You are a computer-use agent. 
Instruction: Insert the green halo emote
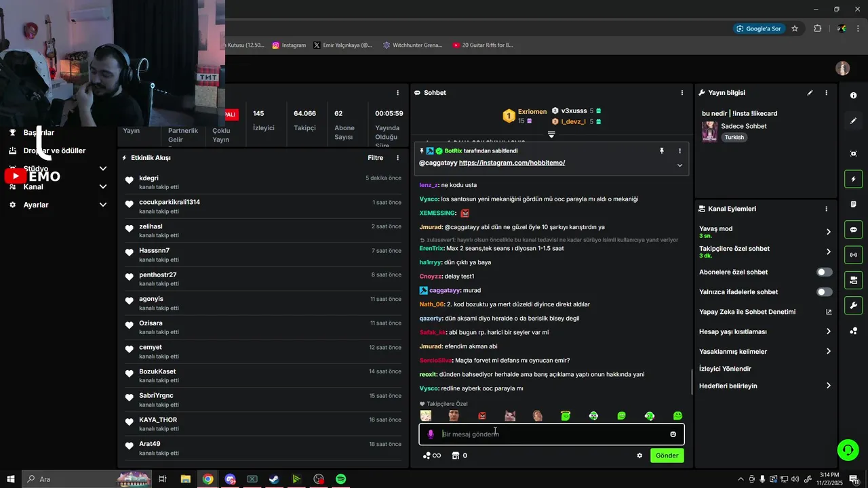[x=566, y=415]
